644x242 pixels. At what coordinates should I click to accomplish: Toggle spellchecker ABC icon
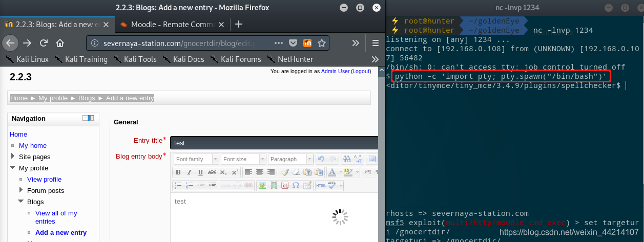tap(331, 186)
